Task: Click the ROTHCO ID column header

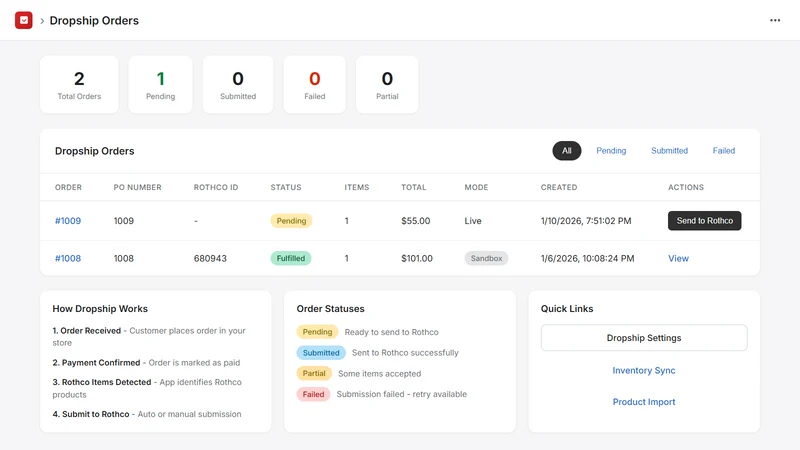Action: 216,187
